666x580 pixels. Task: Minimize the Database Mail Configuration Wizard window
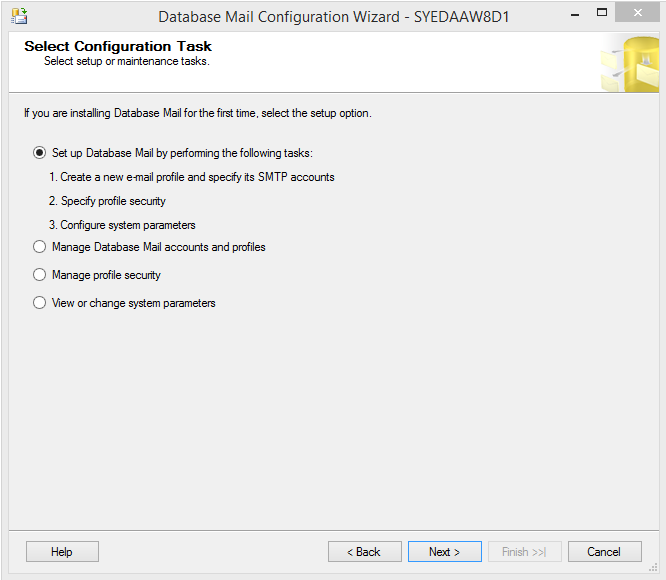coord(574,13)
